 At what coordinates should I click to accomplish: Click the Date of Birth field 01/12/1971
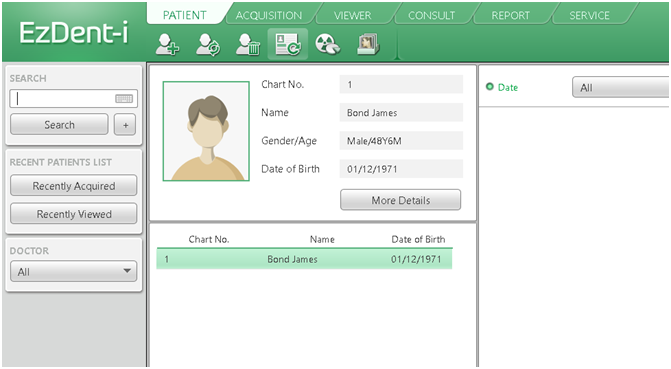point(401,169)
